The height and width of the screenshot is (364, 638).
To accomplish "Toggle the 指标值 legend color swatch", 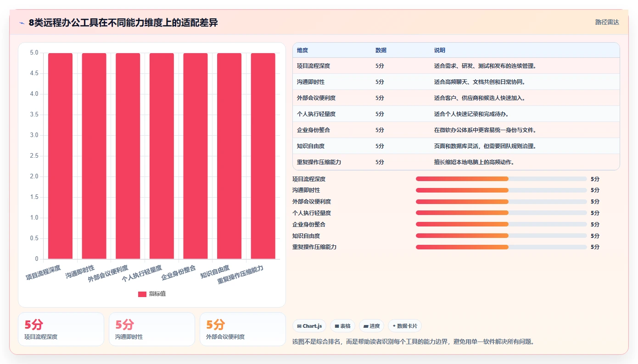I will [142, 294].
